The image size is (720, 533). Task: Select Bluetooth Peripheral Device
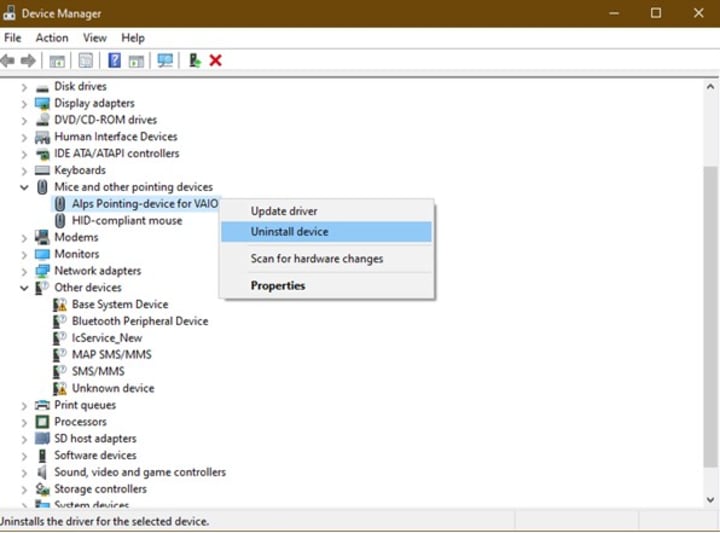point(140,321)
